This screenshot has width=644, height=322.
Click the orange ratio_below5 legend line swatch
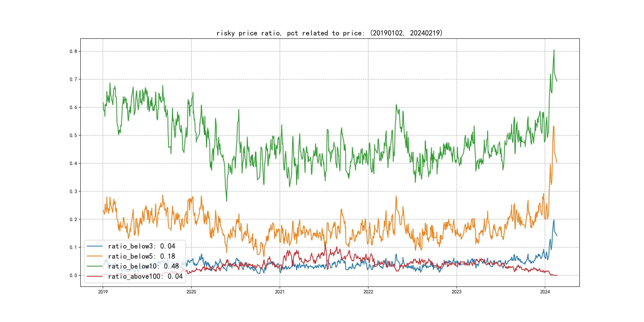pyautogui.click(x=94, y=256)
